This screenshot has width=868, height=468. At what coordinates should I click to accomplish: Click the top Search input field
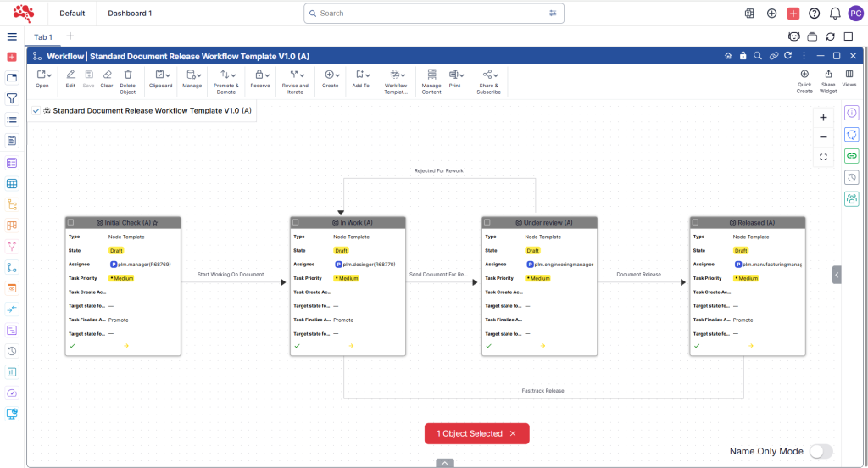pos(432,14)
